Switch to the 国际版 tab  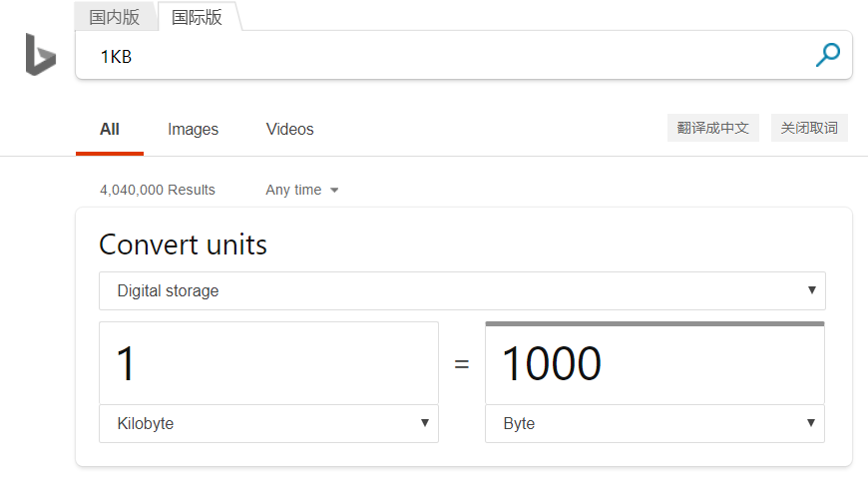point(198,17)
